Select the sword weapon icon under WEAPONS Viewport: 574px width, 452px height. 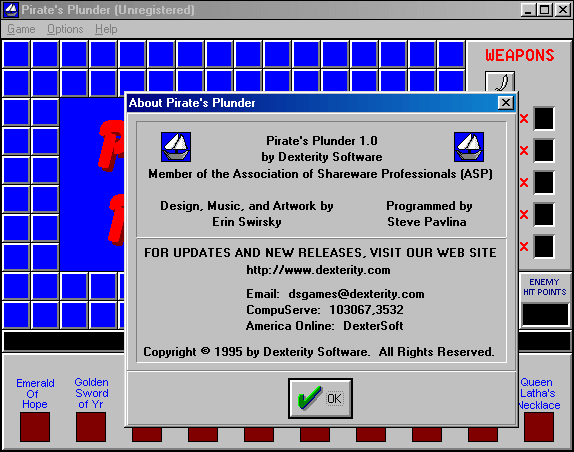500,82
